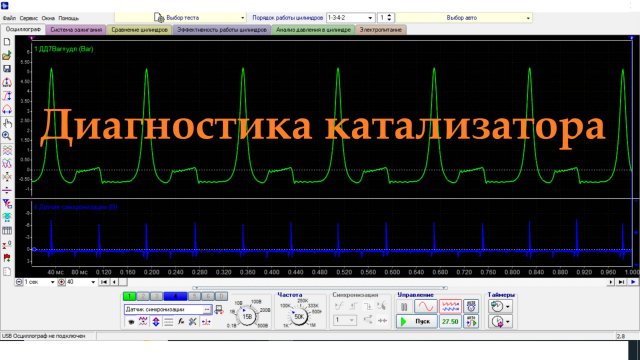This screenshot has height=360, width=640.
Task: Switch to multi-waveform red display mode
Action: tap(450, 306)
